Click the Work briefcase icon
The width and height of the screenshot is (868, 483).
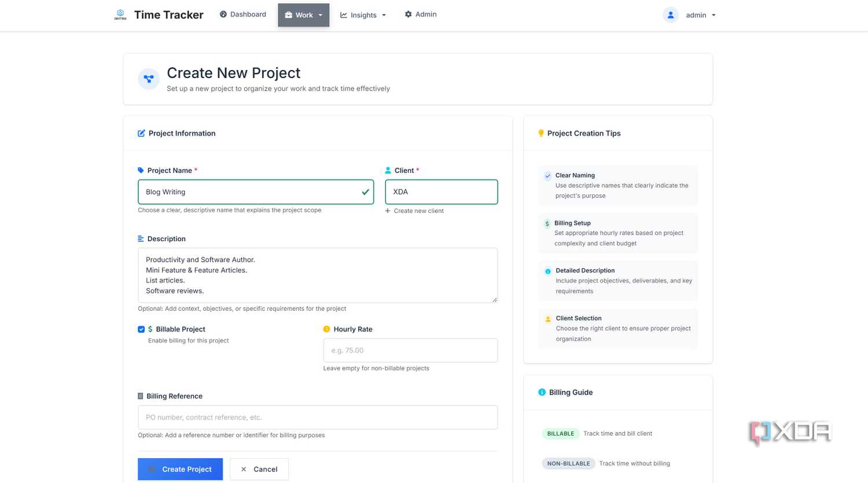pos(288,15)
